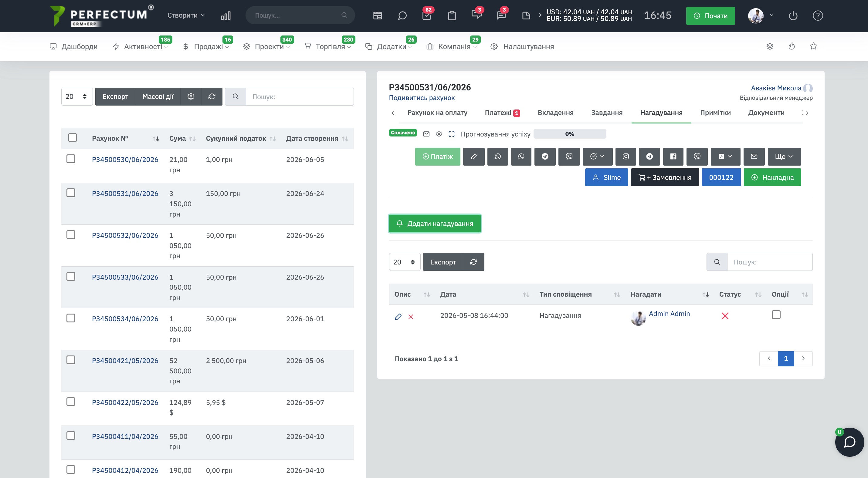Open the checkmark status dropdown button

click(x=597, y=157)
